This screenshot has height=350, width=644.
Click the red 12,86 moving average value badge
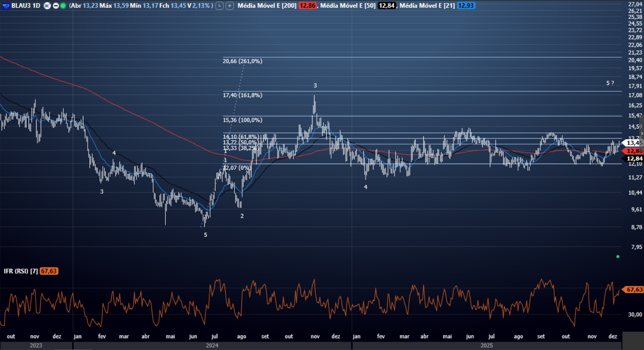tap(307, 6)
